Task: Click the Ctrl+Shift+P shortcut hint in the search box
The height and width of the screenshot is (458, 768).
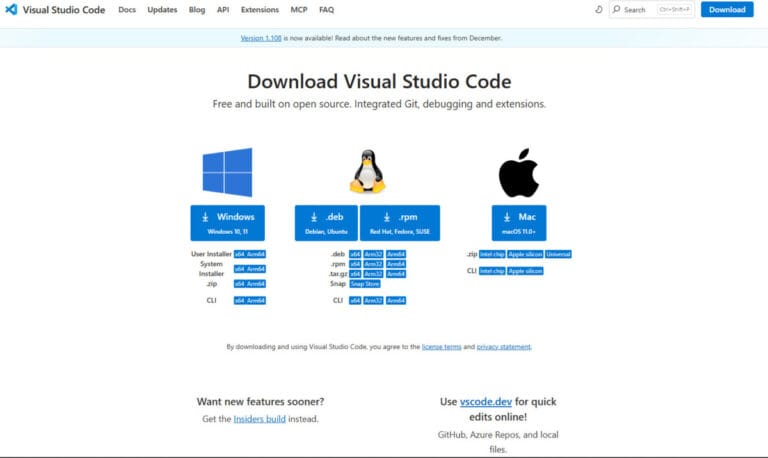Action: click(674, 9)
